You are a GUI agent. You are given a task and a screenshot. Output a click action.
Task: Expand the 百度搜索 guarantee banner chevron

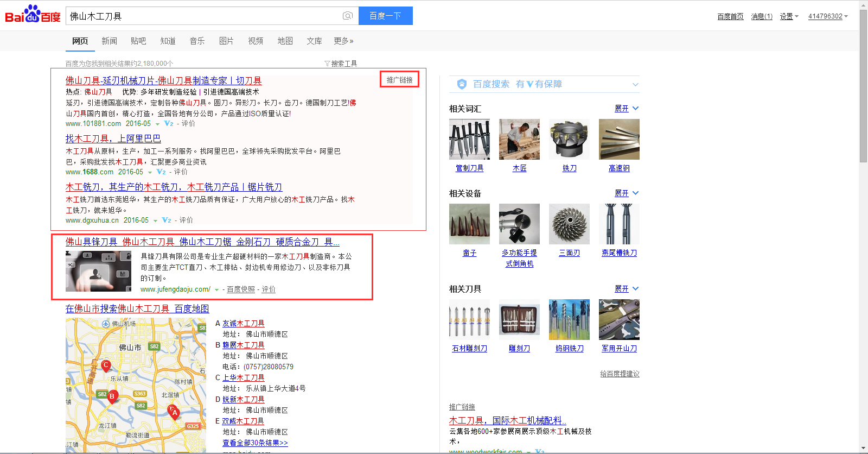click(x=635, y=85)
